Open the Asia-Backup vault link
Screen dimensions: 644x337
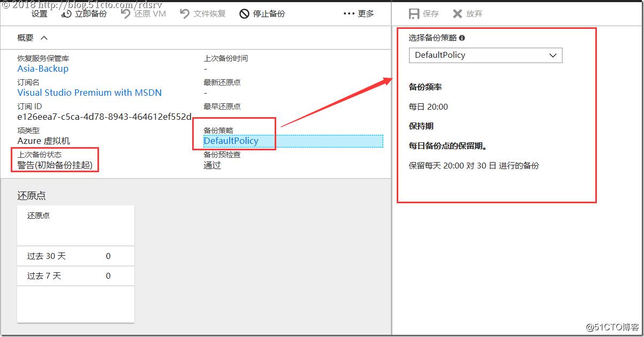(43, 68)
